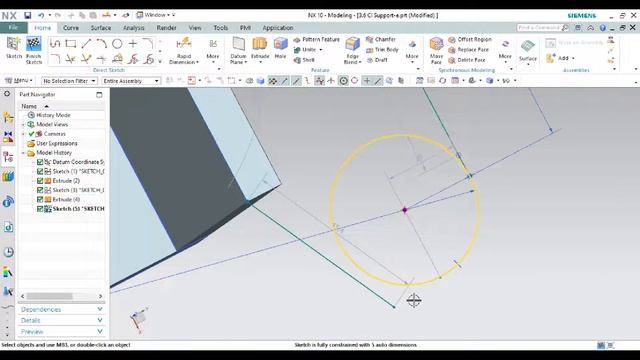Select the Circle sketch tool
Screen dimensions: 640x360
(117, 43)
